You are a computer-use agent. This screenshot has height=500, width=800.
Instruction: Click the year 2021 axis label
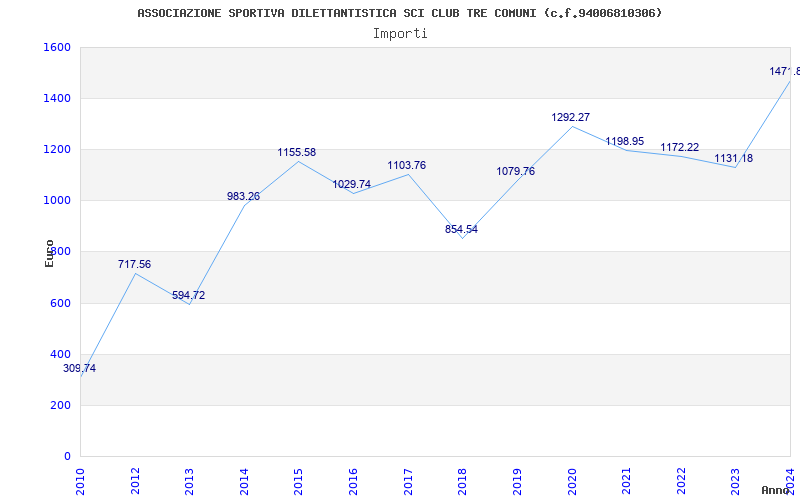tap(627, 482)
